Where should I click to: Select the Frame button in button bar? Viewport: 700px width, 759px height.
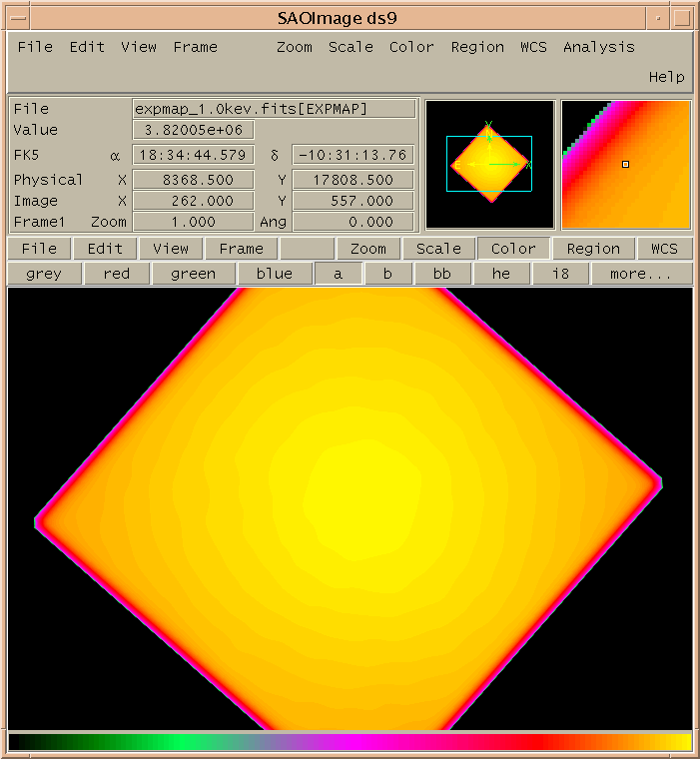click(241, 249)
